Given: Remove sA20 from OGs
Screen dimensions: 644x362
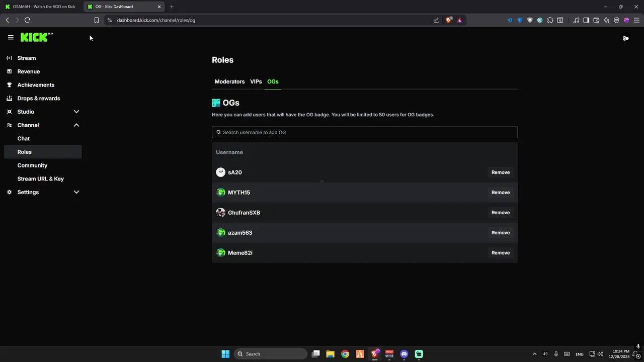Looking at the screenshot, I should (x=501, y=172).
